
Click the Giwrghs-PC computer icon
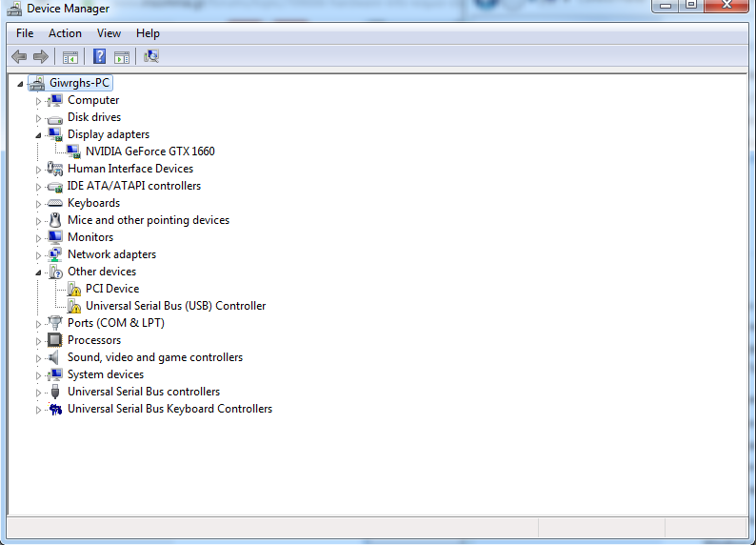click(x=36, y=84)
